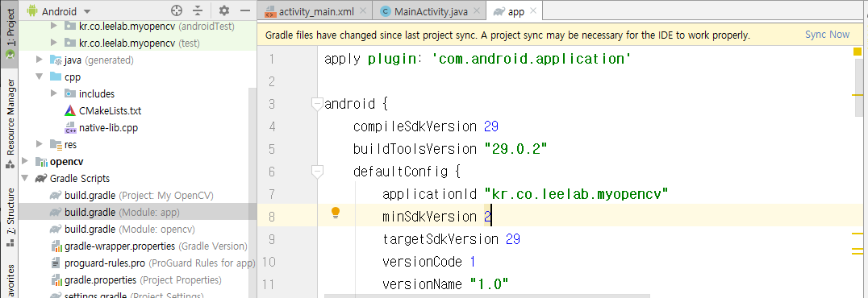
Task: Expand the res folder
Action: tap(40, 144)
